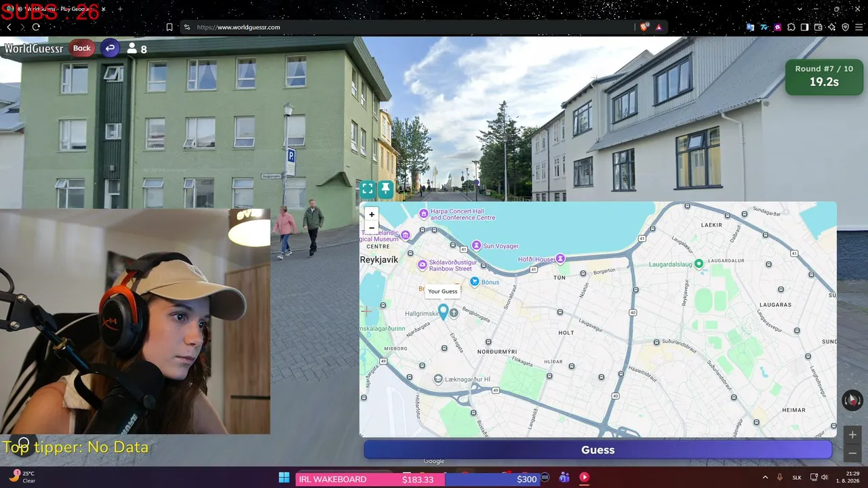868x488 pixels.
Task: Open the Brave VPN shield icon
Action: coord(845,27)
